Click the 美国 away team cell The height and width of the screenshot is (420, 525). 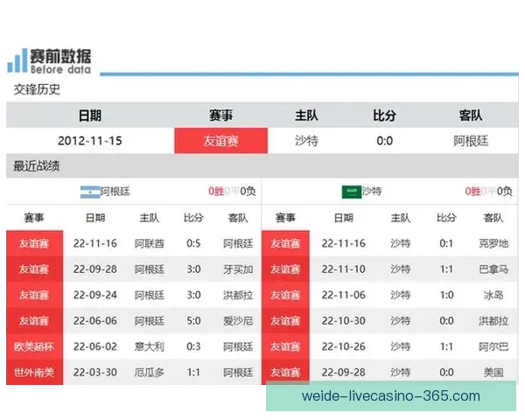tap(493, 373)
